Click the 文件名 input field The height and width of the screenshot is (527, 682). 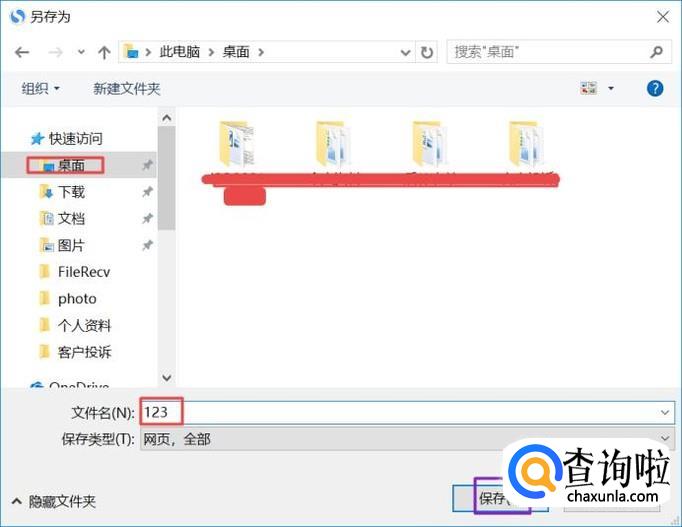(408, 412)
